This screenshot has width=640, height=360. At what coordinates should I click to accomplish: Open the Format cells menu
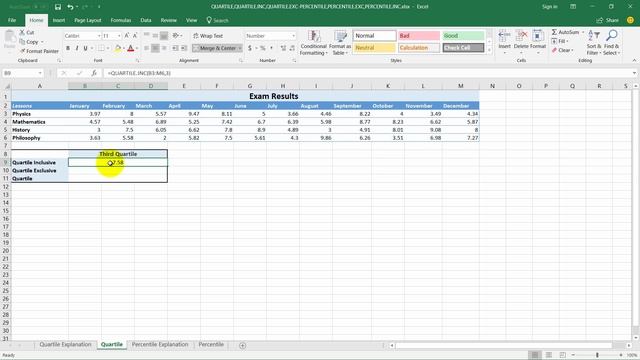pos(538,42)
